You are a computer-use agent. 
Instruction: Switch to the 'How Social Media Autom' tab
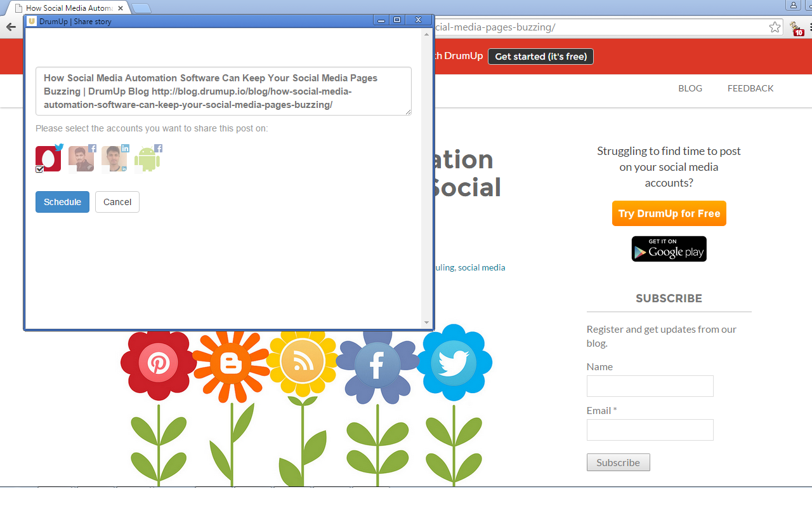pyautogui.click(x=69, y=8)
